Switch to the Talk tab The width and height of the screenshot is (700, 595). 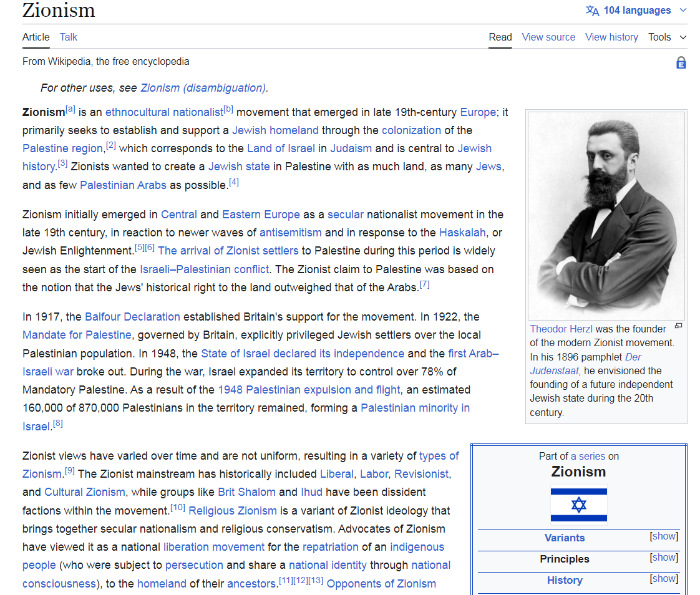(68, 37)
